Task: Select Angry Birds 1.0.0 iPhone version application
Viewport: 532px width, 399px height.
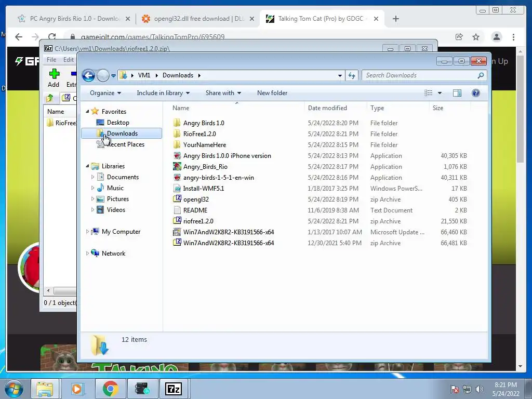Action: pos(227,156)
